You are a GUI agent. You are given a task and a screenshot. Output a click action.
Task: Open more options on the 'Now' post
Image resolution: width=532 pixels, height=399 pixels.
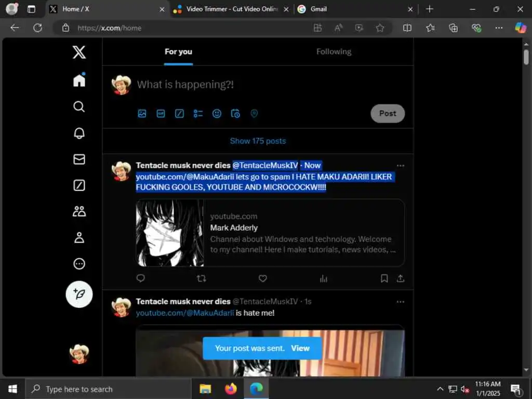point(401,166)
